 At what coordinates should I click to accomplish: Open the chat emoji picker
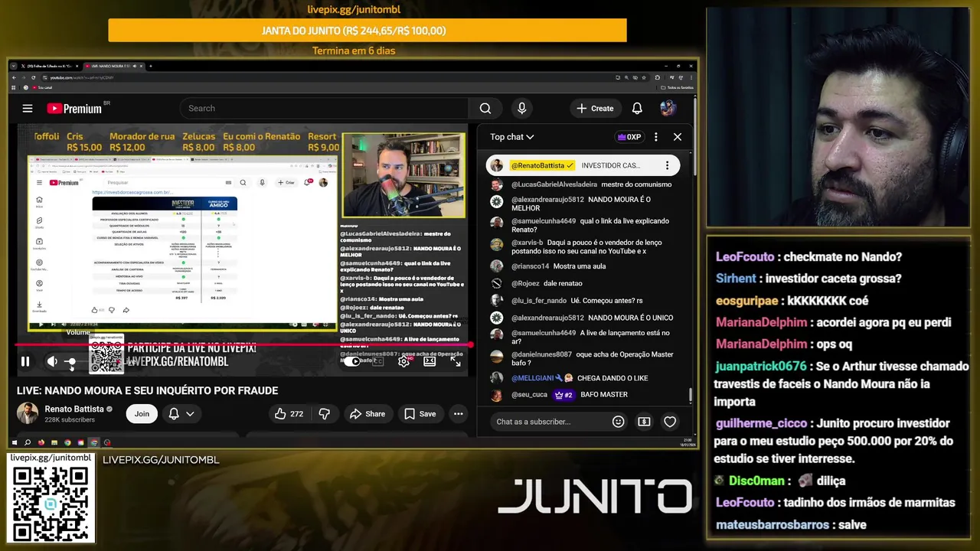point(618,422)
